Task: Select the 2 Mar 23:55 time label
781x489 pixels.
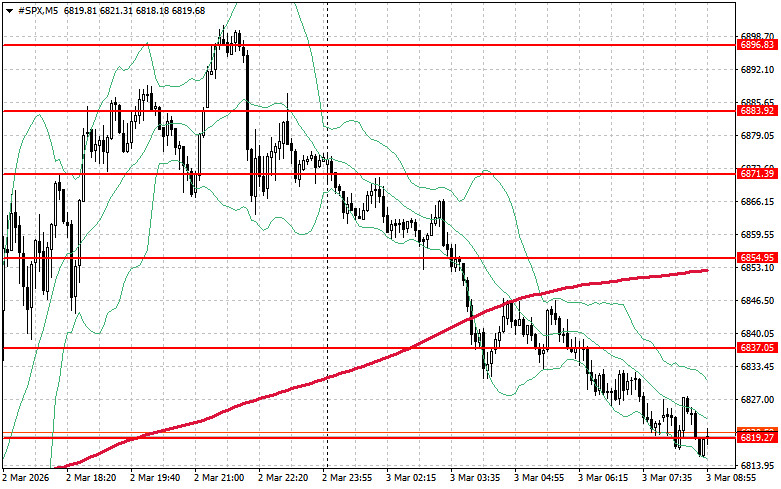Action: pyautogui.click(x=349, y=478)
